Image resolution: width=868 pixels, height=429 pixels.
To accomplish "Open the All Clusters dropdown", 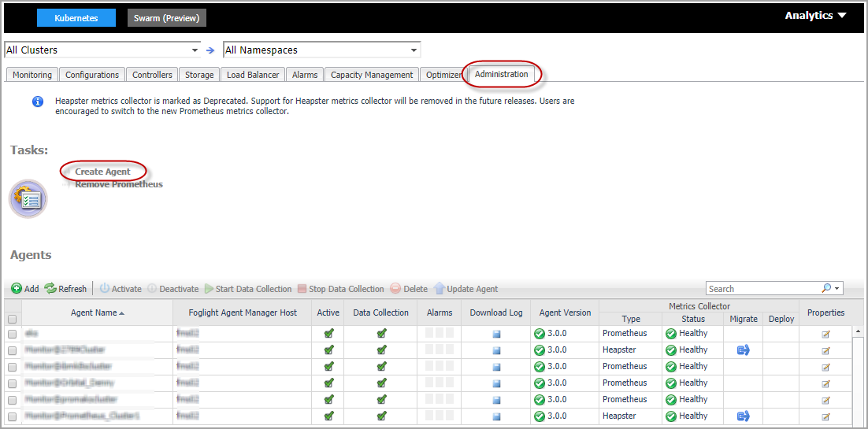I will [x=195, y=50].
